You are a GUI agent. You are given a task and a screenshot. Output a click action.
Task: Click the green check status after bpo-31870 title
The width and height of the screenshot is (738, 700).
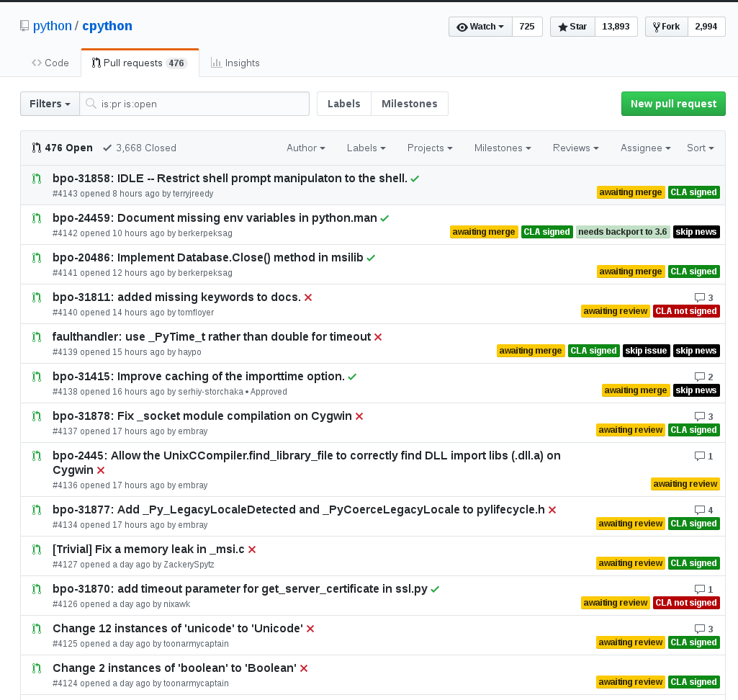[x=435, y=589]
